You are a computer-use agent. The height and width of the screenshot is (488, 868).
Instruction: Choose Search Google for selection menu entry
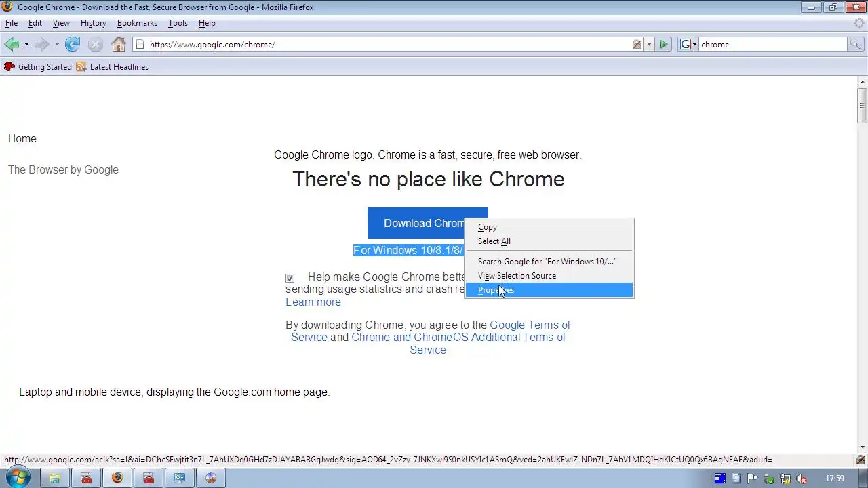549,262
